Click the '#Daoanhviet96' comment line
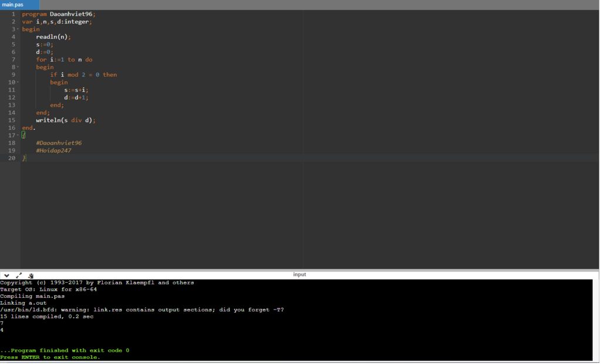The height and width of the screenshot is (364, 601). pos(59,143)
